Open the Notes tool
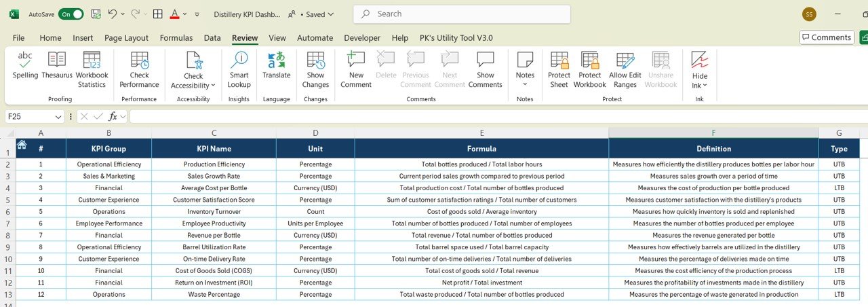Image resolution: width=868 pixels, height=307 pixels. coord(525,70)
